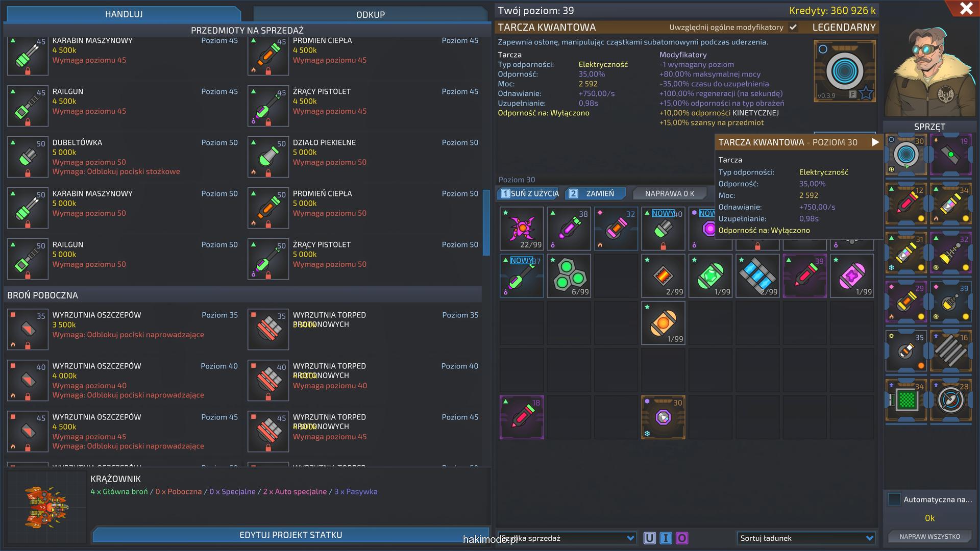980x551 pixels.
Task: Open the Sortuj ładunek dropdown
Action: click(x=806, y=538)
